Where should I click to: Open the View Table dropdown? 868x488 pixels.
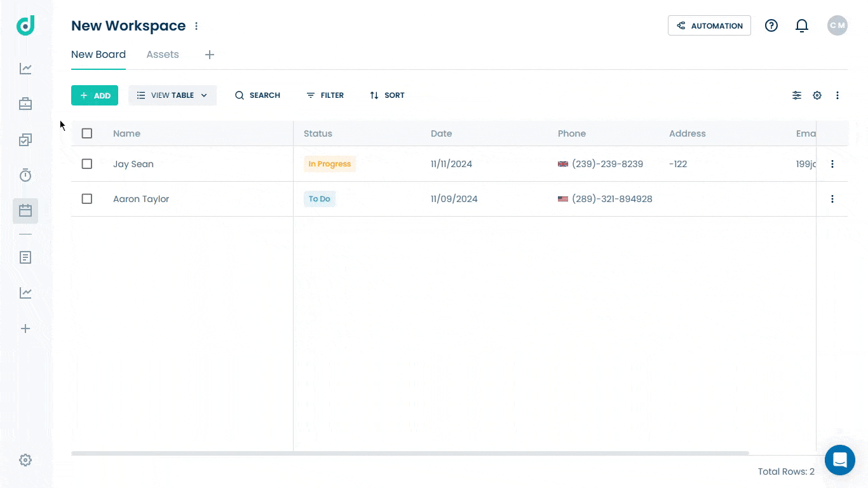173,95
